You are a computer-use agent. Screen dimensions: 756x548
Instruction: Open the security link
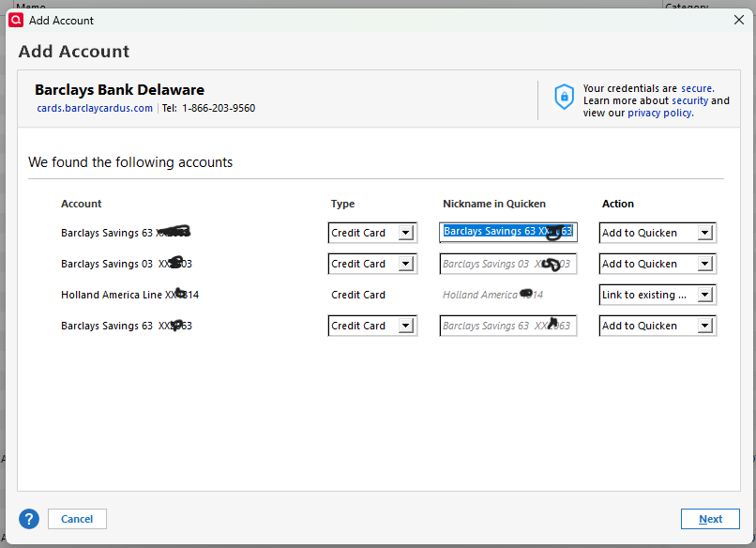(x=690, y=100)
